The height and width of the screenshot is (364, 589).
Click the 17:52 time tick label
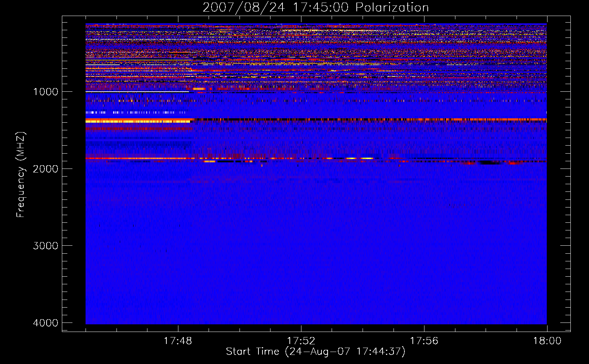point(301,341)
